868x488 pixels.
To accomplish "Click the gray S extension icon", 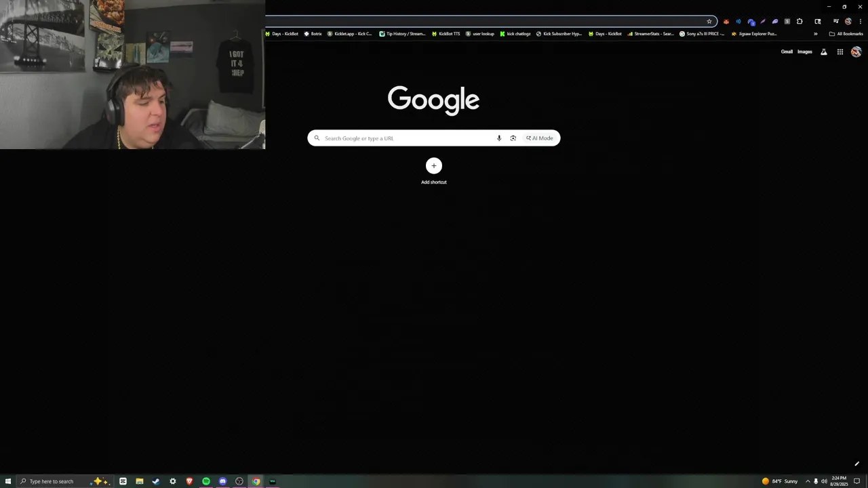I will coord(787,21).
